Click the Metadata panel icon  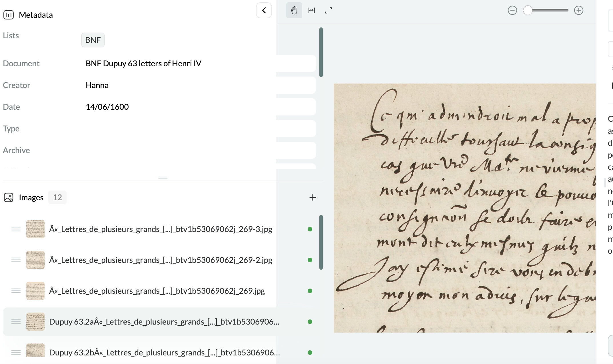tap(9, 15)
